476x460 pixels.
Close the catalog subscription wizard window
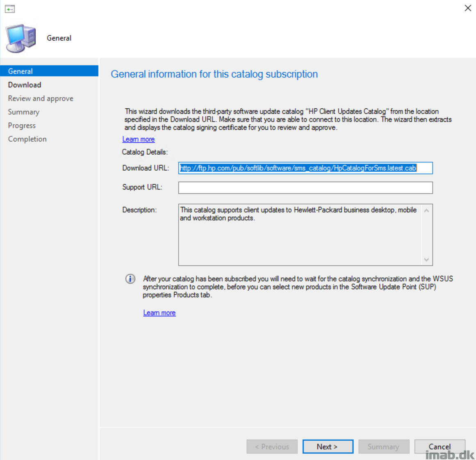click(x=468, y=8)
